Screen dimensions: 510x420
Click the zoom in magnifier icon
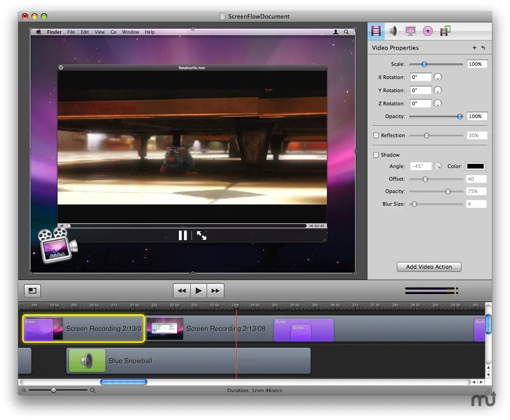click(93, 390)
